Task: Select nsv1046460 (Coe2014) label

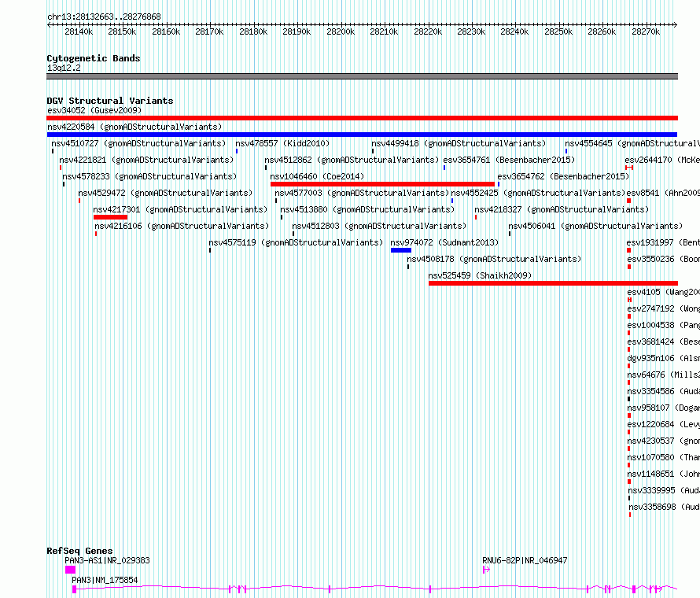Action: pyautogui.click(x=317, y=176)
